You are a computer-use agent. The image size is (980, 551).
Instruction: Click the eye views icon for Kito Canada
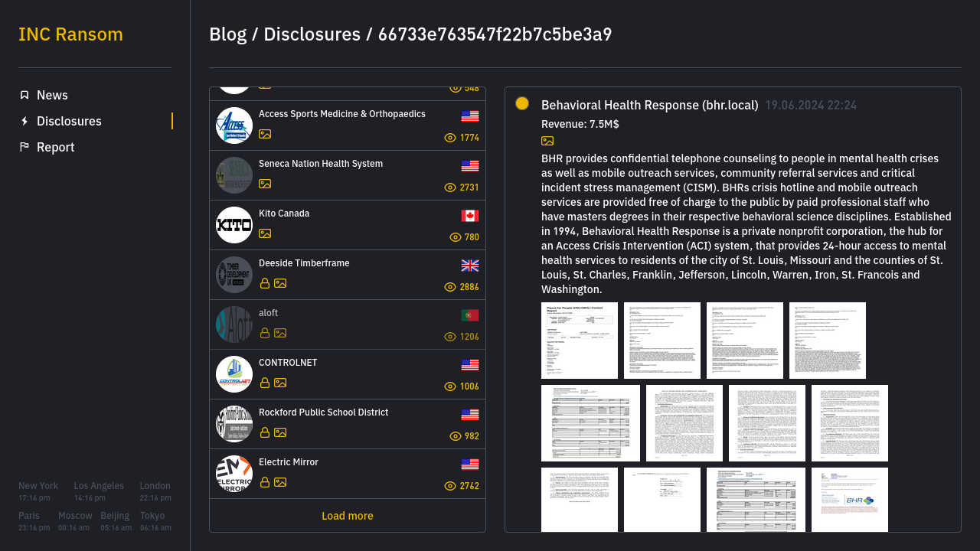[456, 237]
